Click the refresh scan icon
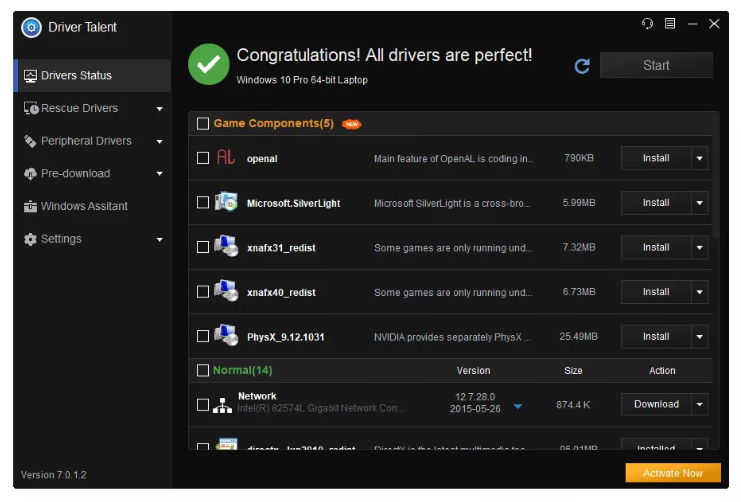741x502 pixels. coord(582,66)
